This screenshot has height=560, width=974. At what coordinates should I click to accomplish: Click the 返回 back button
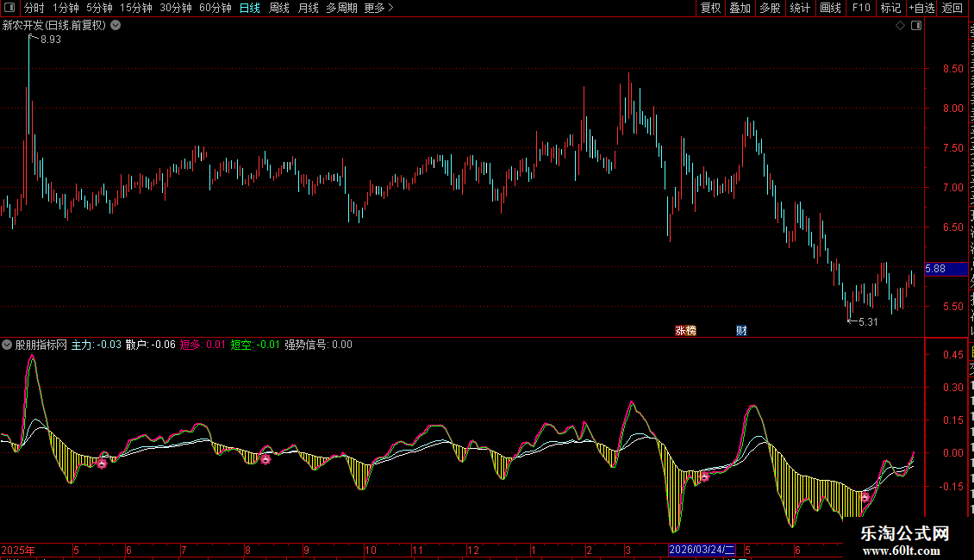(952, 8)
